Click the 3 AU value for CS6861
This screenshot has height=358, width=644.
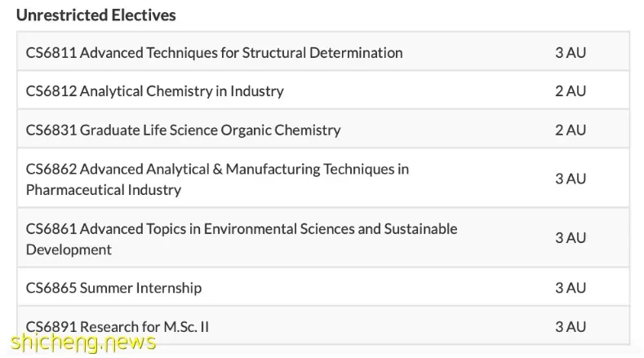tap(571, 237)
